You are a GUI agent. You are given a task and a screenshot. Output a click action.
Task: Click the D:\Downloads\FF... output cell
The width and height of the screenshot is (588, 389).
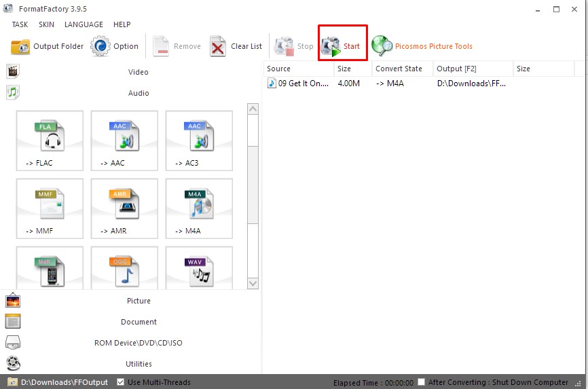click(471, 84)
